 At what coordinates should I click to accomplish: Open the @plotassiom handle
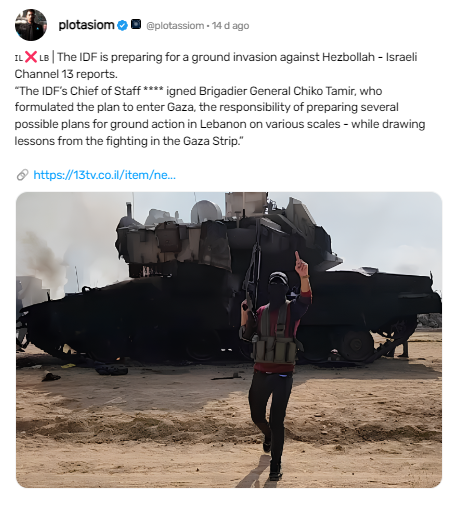pyautogui.click(x=175, y=26)
